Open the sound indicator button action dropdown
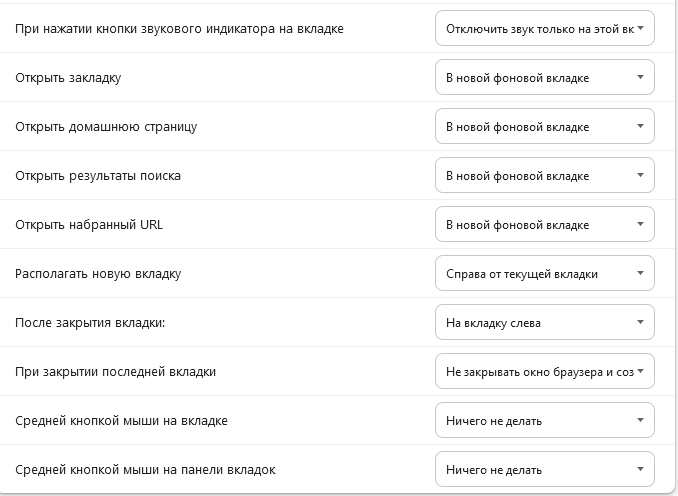This screenshot has height=496, width=678. [545, 29]
